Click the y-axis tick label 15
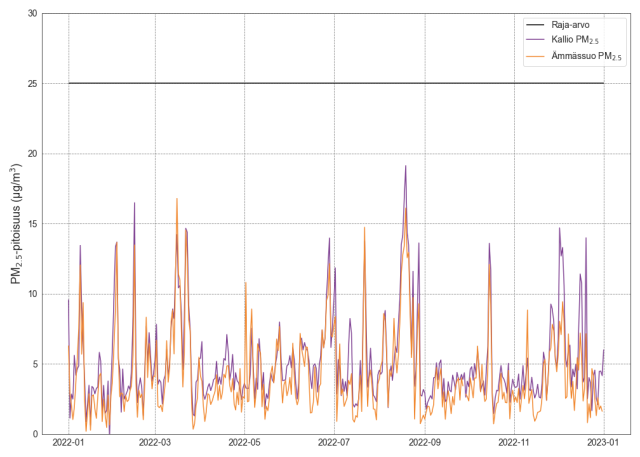This screenshot has width=640, height=457. coord(31,224)
